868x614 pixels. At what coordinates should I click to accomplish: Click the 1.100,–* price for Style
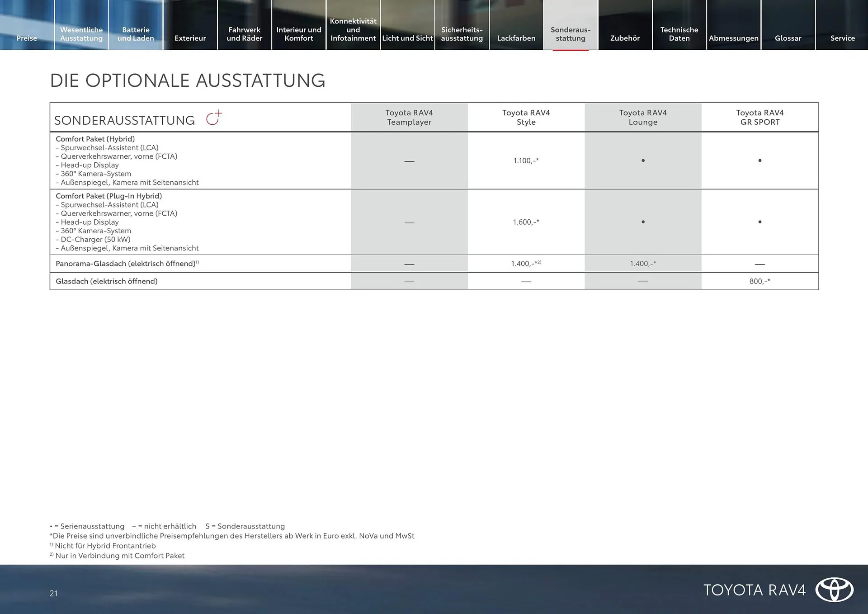point(526,161)
